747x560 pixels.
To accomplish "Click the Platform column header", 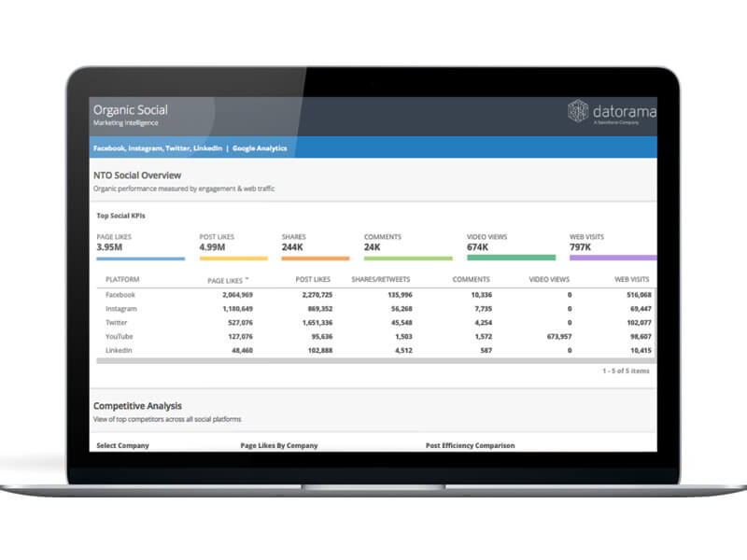I will tap(123, 279).
